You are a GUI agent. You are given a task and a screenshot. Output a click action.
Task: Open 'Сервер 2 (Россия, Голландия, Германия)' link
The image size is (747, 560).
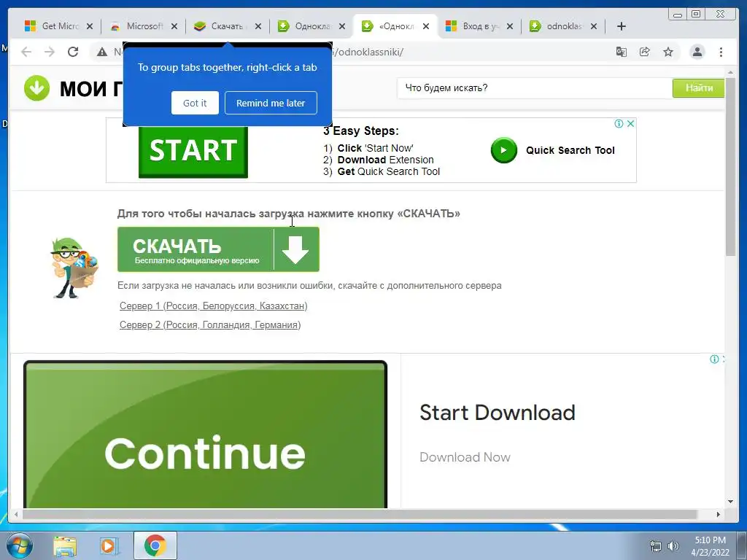click(x=210, y=324)
